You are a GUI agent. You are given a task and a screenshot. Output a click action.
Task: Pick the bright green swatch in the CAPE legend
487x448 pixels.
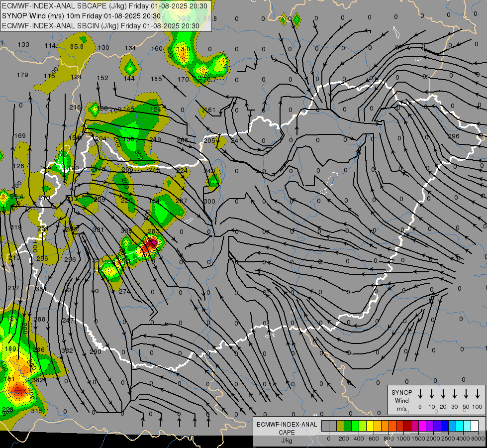click(355, 426)
